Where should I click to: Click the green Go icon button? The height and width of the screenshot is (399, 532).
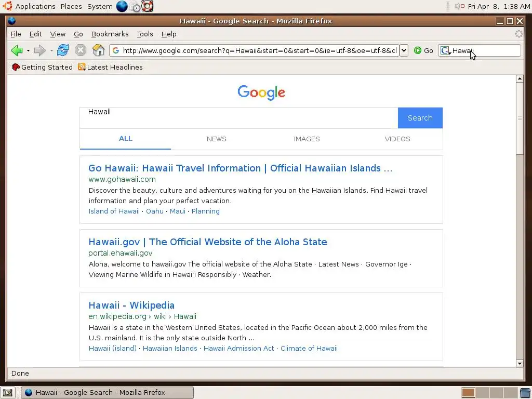(418, 50)
